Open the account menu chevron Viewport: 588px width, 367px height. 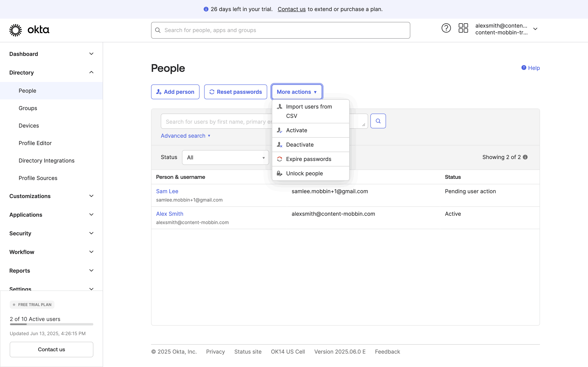tap(535, 29)
